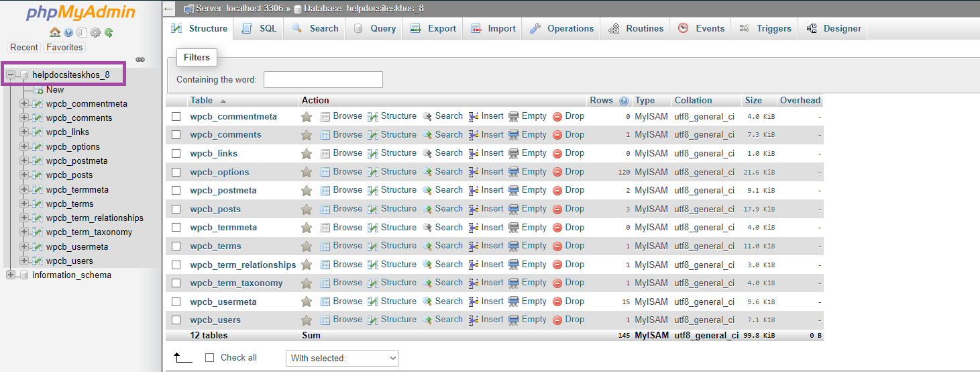Open the SQL tab
This screenshot has height=372, width=980.
pyautogui.click(x=259, y=29)
